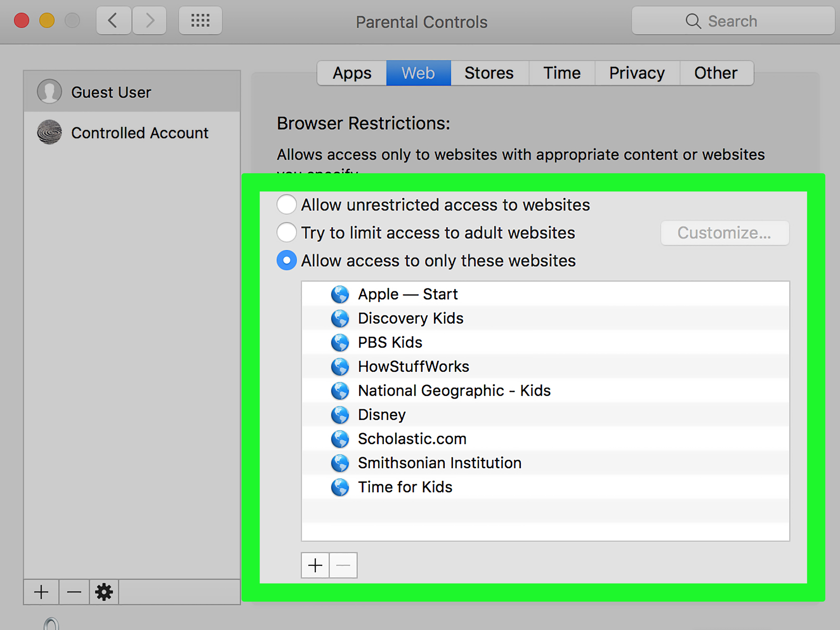
Task: Select Scholastic.com in website list
Action: click(x=545, y=439)
